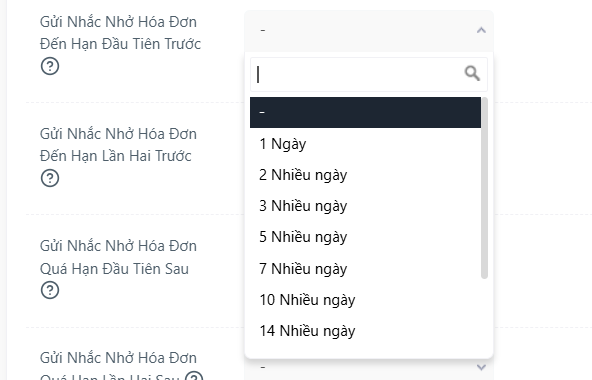Select the 14 Nhiều ngày option
Image resolution: width=592 pixels, height=380 pixels.
pyautogui.click(x=365, y=331)
